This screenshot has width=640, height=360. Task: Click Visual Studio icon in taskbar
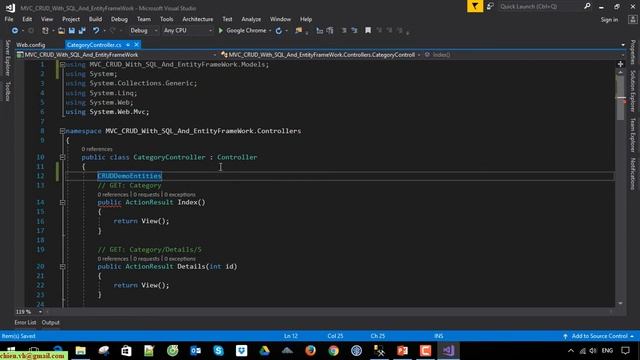coord(448,351)
